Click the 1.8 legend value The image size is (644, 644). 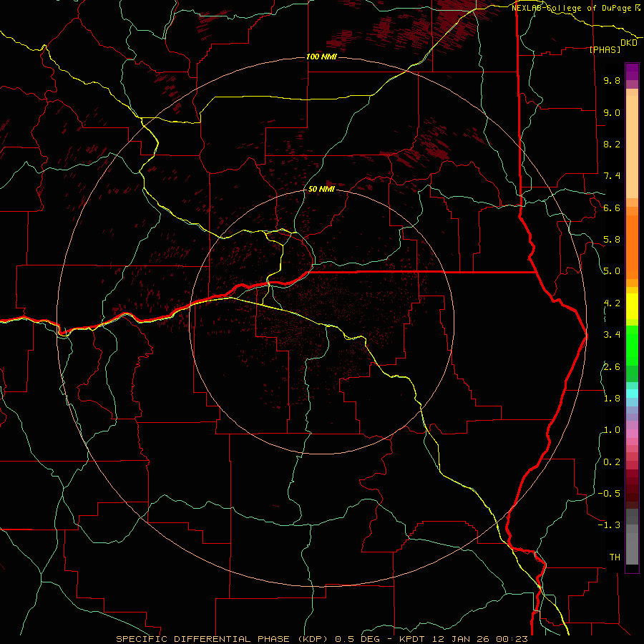612,399
